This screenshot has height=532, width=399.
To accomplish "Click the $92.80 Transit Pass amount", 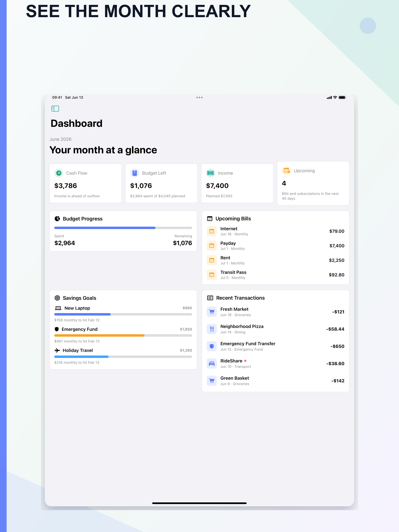I will (x=336, y=275).
